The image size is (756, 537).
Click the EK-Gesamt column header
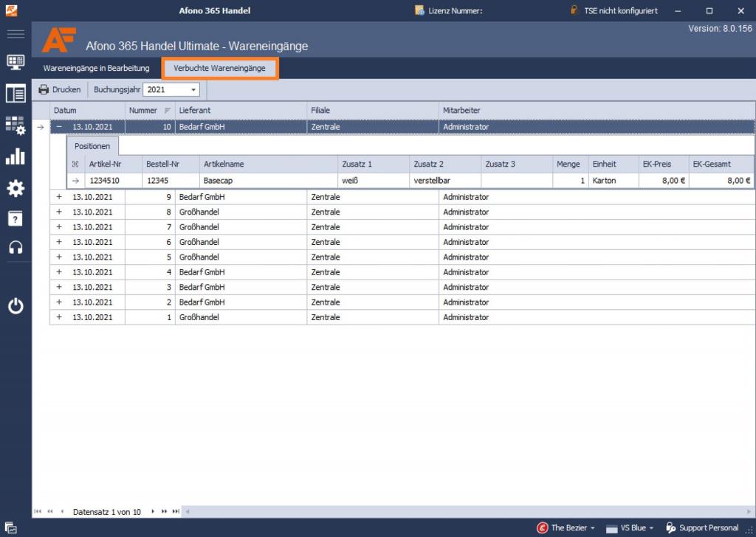[721, 164]
